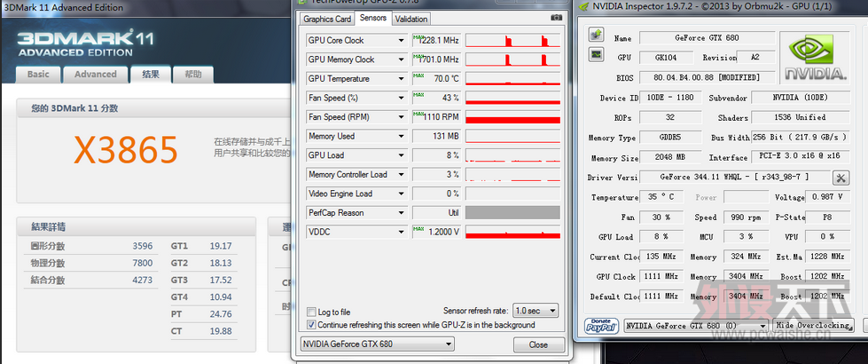This screenshot has width=868, height=364.
Task: Click the 結合分數 4273 value
Action: tap(142, 281)
